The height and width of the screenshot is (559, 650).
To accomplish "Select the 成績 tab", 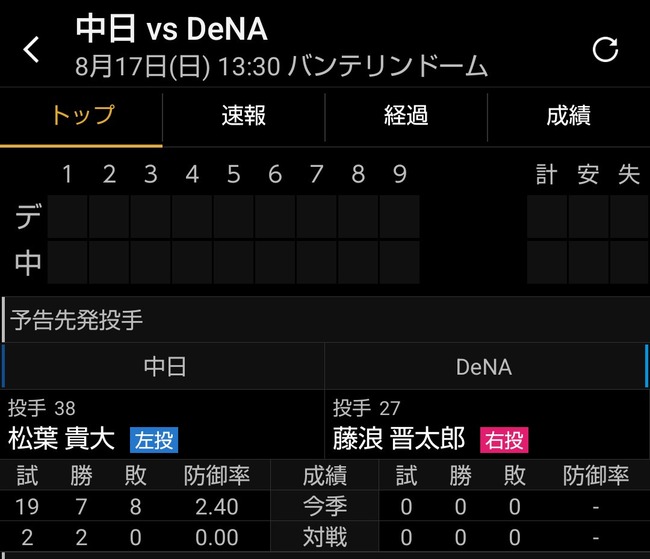I will pos(568,116).
